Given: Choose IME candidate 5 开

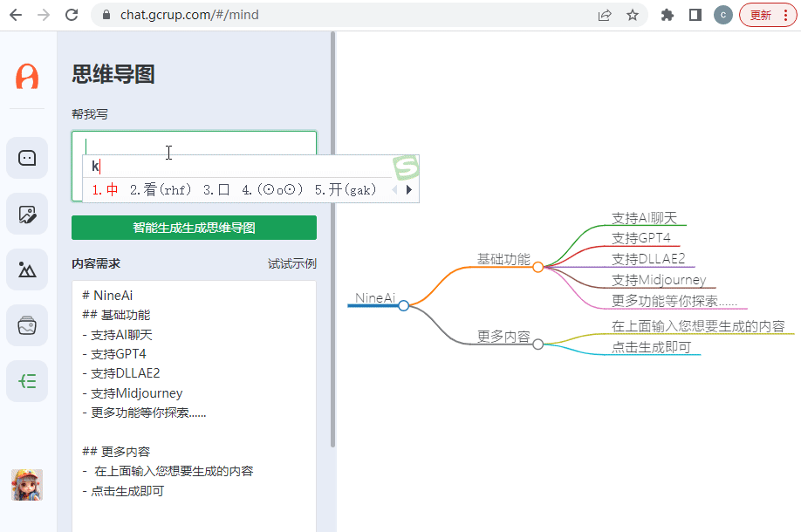Looking at the screenshot, I should tap(345, 189).
